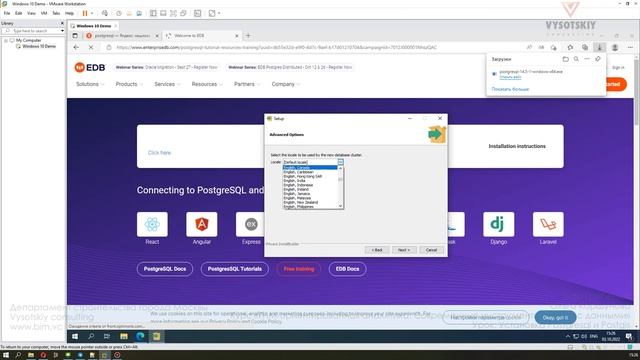
Task: Open the PostgreSQL Docs button
Action: point(165,269)
